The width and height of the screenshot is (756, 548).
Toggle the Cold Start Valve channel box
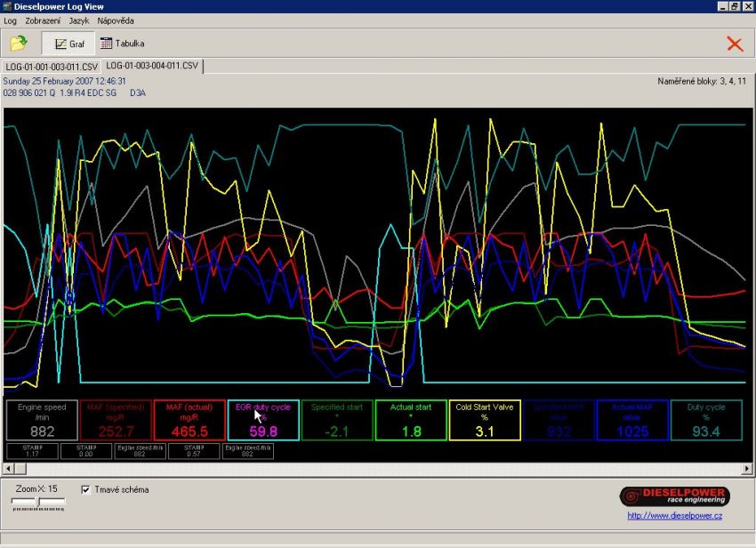point(485,420)
